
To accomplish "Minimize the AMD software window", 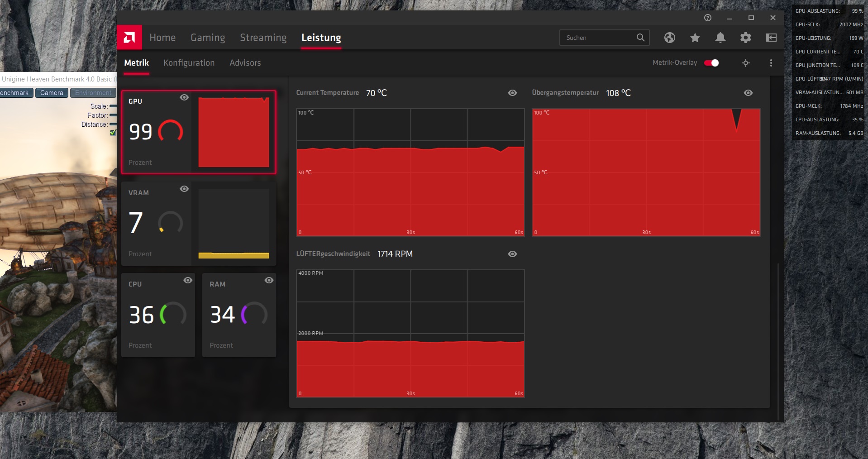I will coord(730,18).
